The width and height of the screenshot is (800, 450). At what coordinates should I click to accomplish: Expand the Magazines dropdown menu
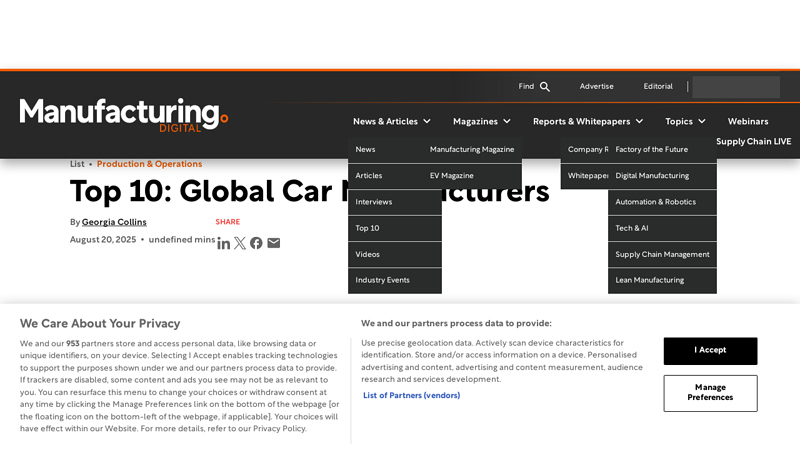tap(482, 121)
